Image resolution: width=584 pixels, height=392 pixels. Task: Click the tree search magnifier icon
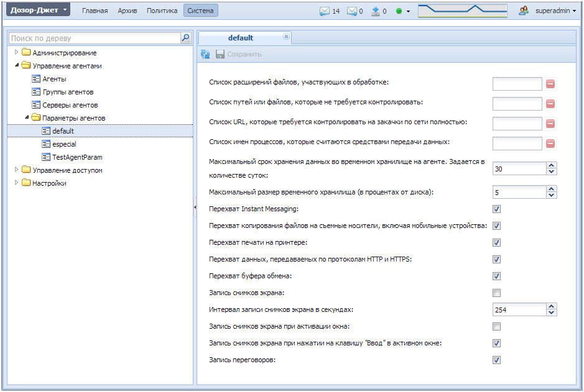click(x=185, y=37)
